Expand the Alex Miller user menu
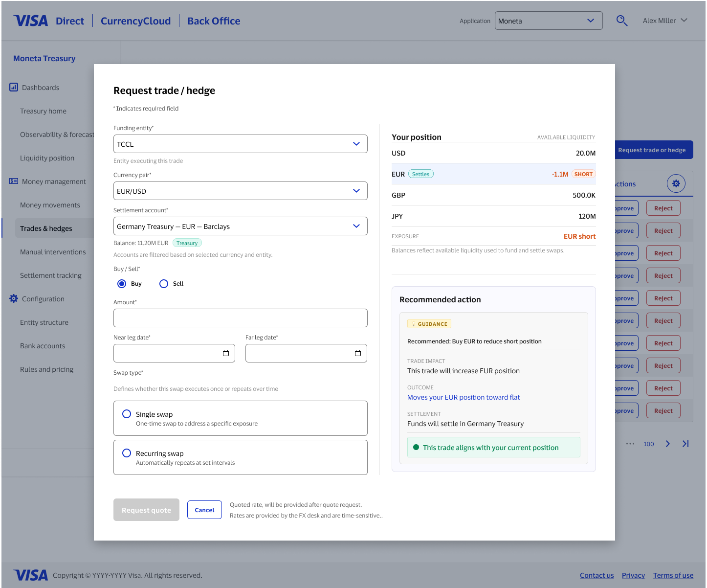The image size is (707, 588). tap(665, 21)
